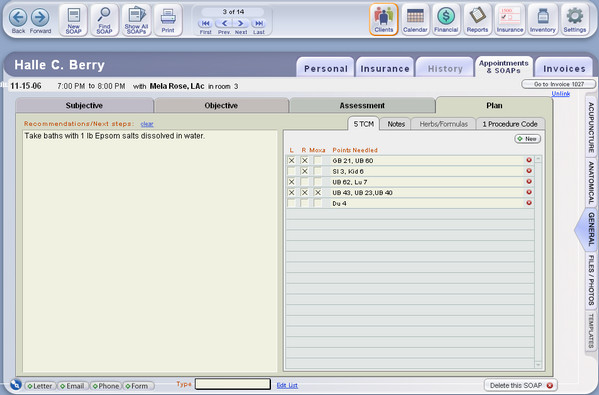The image size is (599, 395).
Task: Go forward with the Forward arrow icon
Action: [40, 17]
